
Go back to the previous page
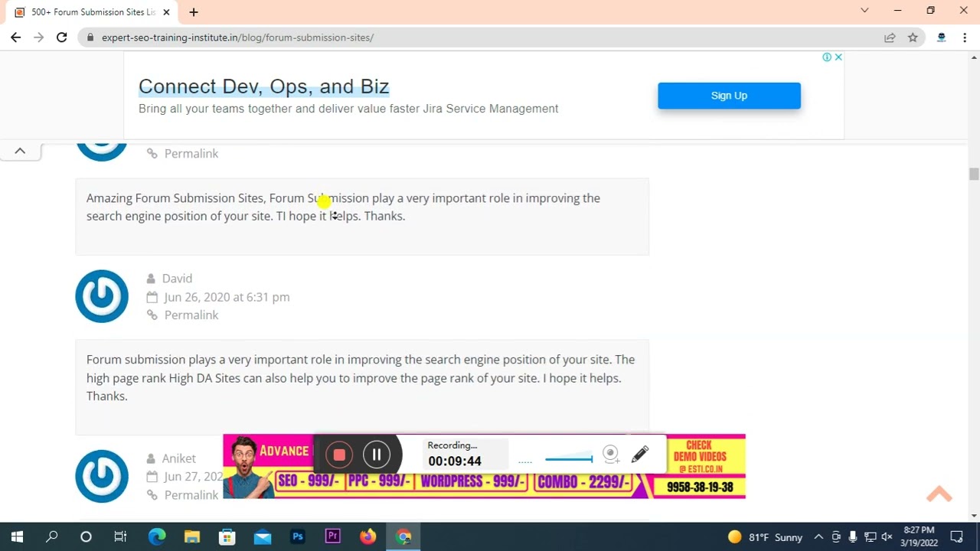tap(15, 37)
